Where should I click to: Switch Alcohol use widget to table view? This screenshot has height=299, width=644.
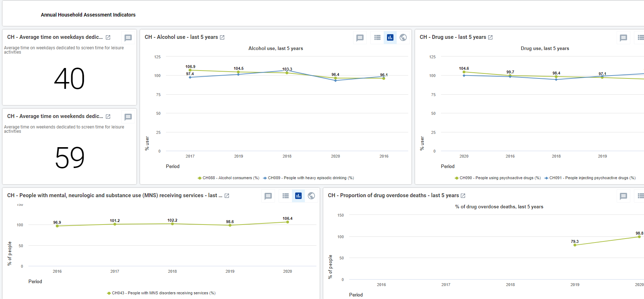coord(377,37)
